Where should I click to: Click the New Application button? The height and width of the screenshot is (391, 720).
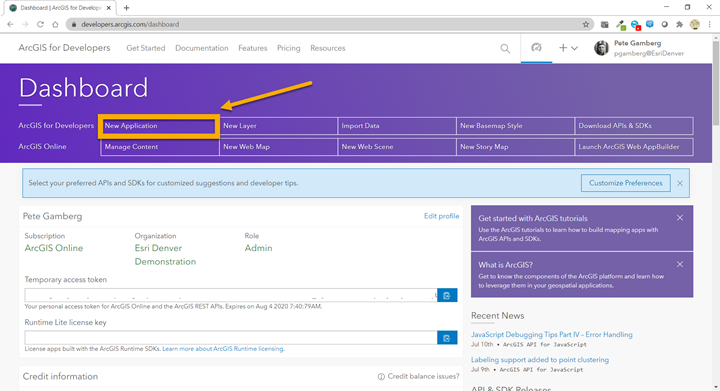click(x=158, y=126)
